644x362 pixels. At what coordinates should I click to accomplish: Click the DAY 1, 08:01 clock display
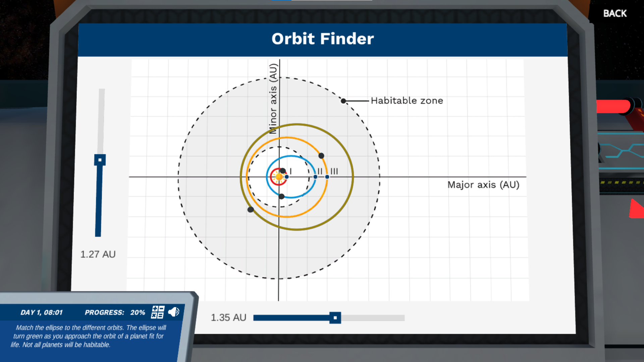tap(41, 312)
